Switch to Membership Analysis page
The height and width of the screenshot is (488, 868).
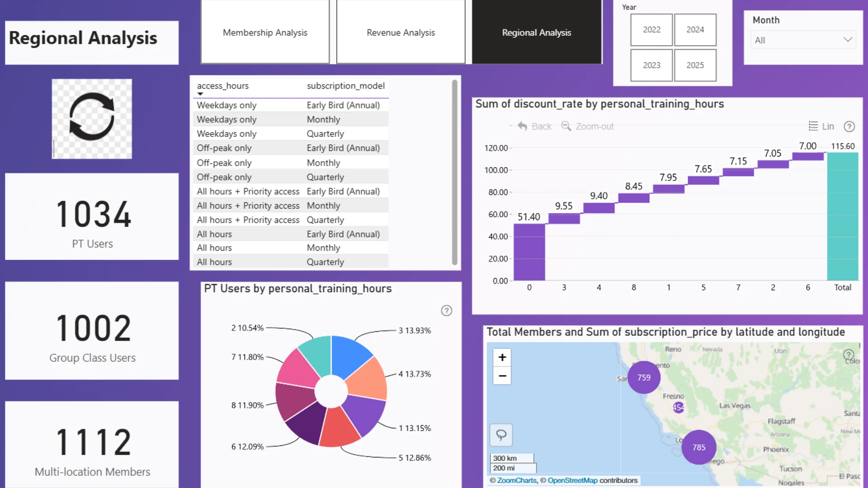coord(265,32)
